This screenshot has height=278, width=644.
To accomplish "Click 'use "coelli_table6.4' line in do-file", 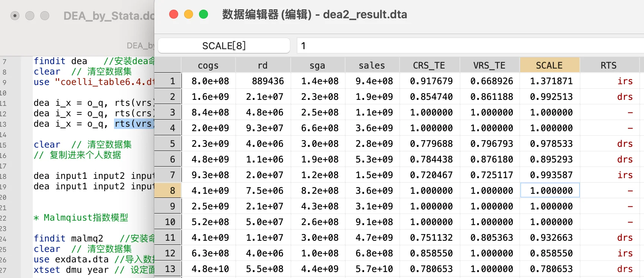I will (x=94, y=82).
